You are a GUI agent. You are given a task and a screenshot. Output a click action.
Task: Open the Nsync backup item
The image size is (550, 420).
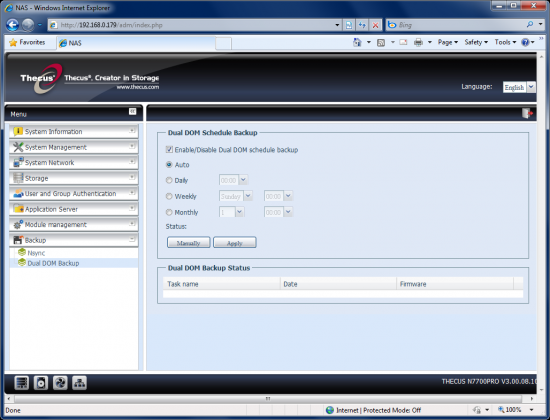click(36, 253)
